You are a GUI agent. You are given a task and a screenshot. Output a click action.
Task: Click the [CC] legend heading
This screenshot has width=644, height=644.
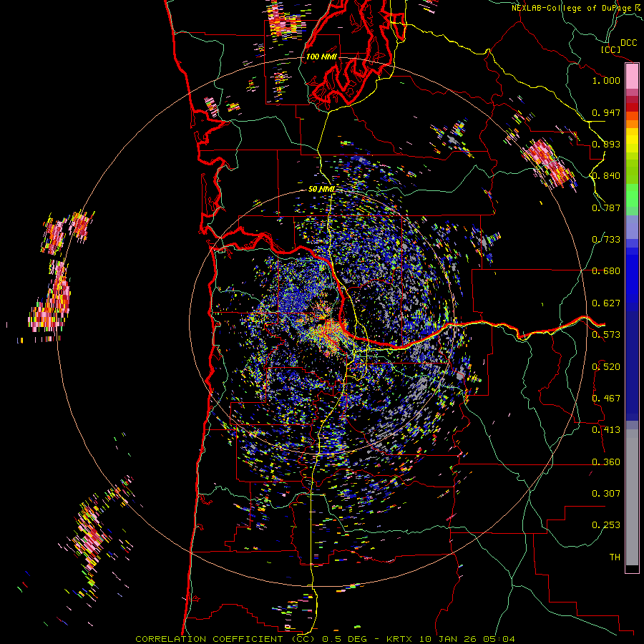click(x=610, y=49)
